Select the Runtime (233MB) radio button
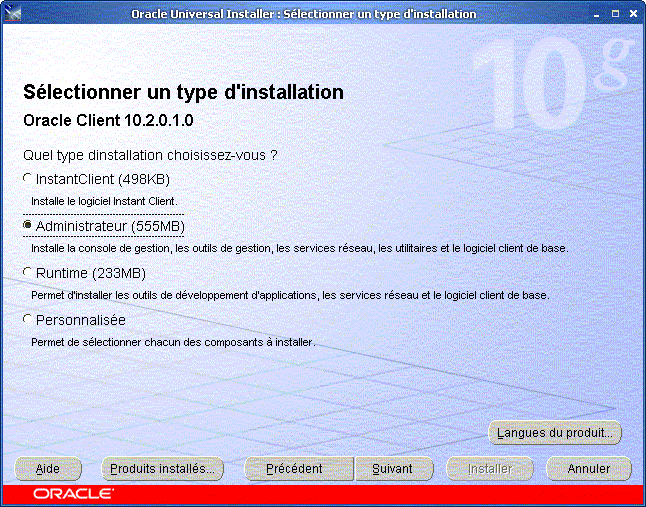646x507 pixels. tap(27, 273)
